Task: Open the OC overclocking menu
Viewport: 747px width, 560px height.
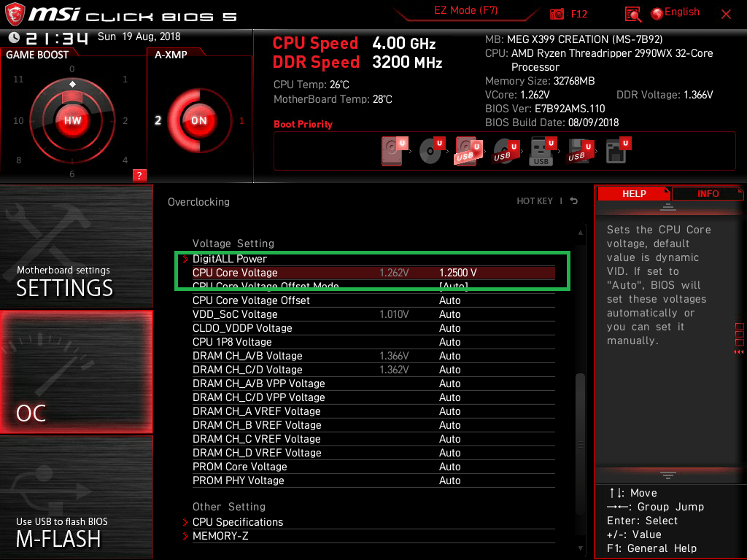Action: [x=76, y=372]
